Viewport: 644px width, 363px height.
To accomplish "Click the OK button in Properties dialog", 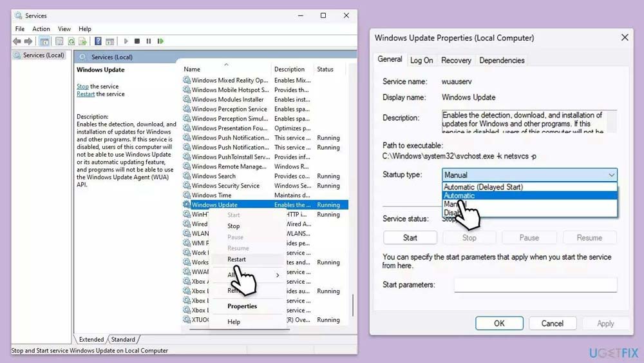I will point(499,324).
